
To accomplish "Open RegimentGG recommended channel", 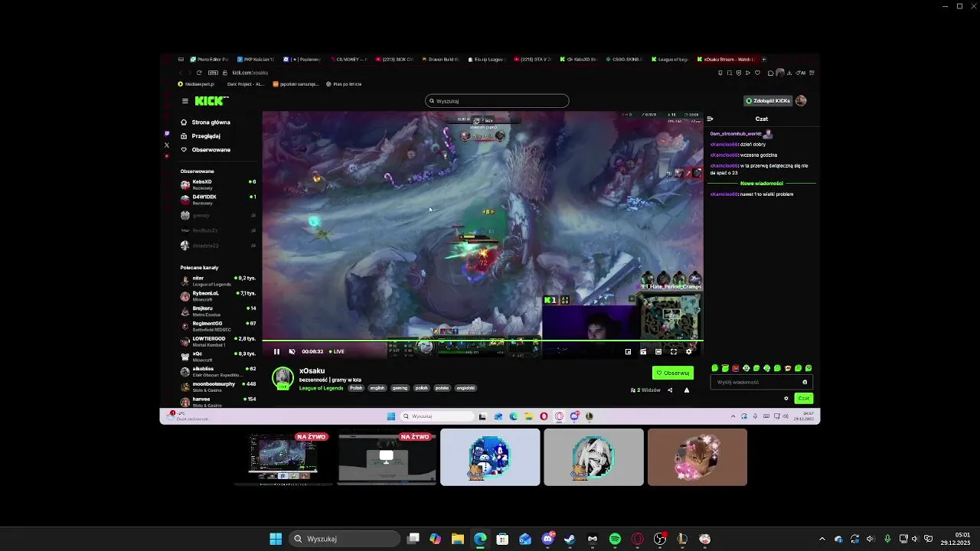I will click(x=218, y=326).
